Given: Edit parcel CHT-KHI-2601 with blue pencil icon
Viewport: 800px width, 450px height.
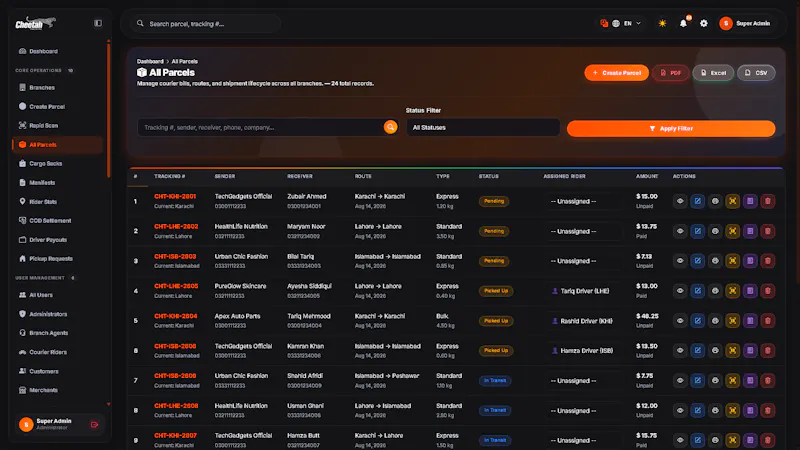Looking at the screenshot, I should click(697, 201).
